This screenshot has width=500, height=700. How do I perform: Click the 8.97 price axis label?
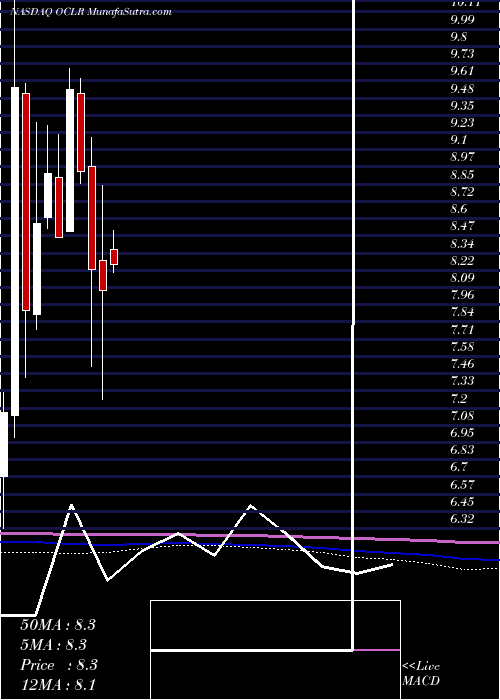coord(462,157)
